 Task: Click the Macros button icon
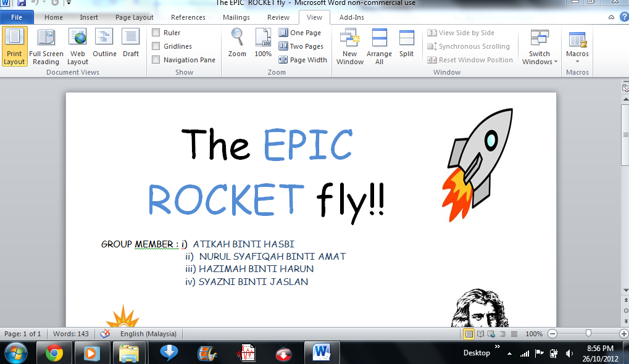[577, 40]
